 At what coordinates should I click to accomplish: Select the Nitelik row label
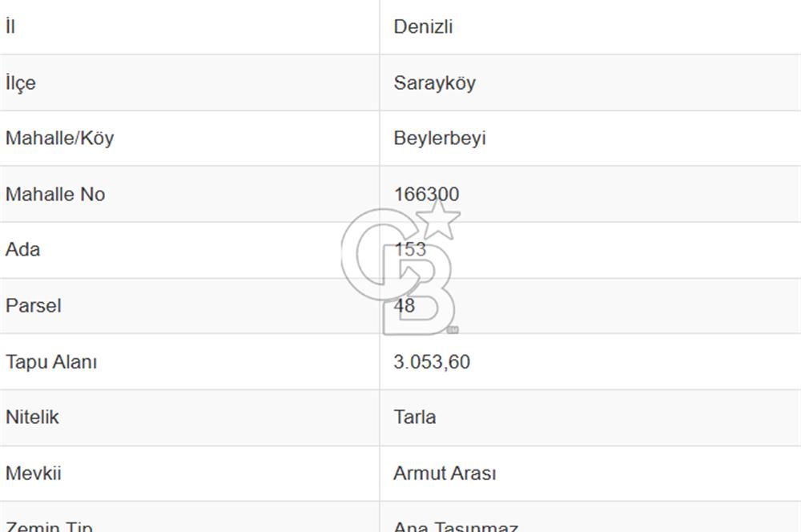[x=32, y=417]
